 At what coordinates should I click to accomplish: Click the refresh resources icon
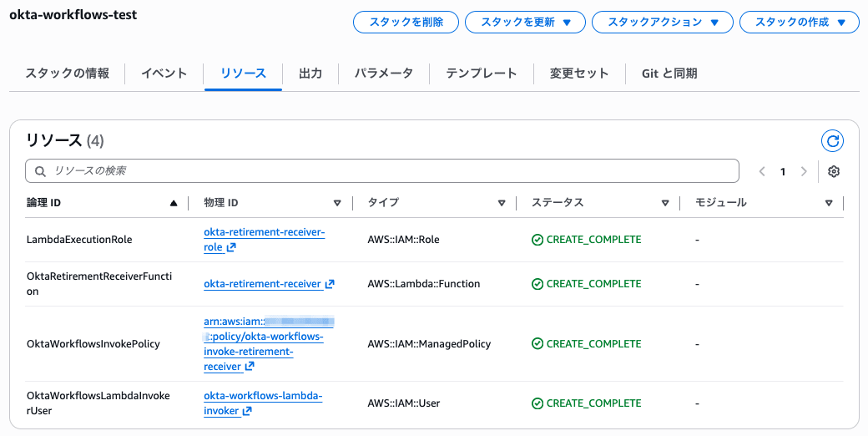(x=832, y=140)
